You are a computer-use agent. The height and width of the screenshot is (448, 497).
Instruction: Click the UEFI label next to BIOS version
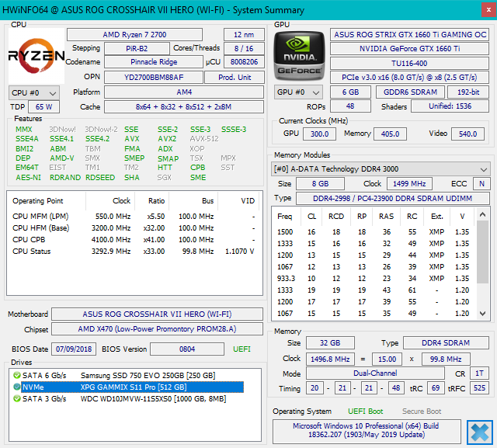coord(242,349)
